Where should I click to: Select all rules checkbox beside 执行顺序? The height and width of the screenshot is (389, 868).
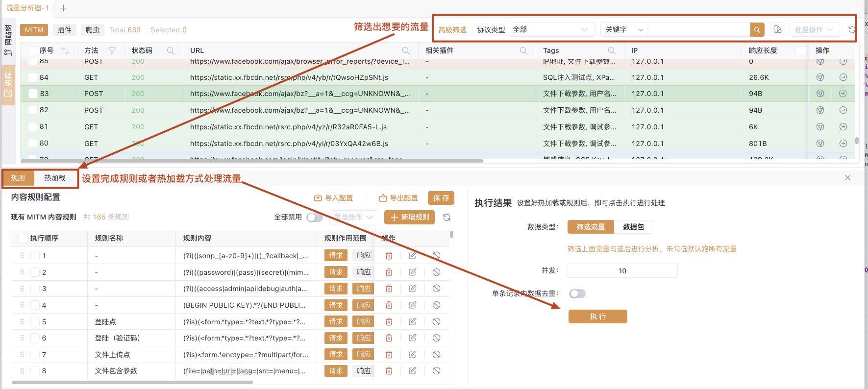[x=23, y=238]
